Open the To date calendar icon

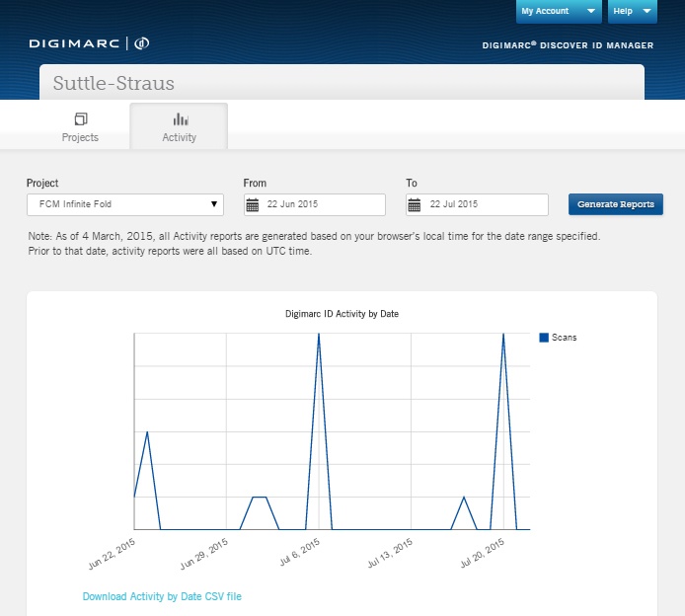click(x=416, y=204)
